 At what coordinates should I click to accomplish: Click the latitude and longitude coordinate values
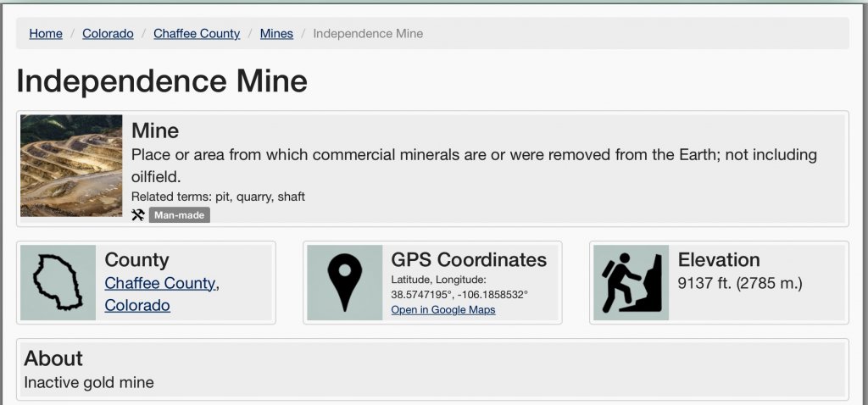point(459,295)
